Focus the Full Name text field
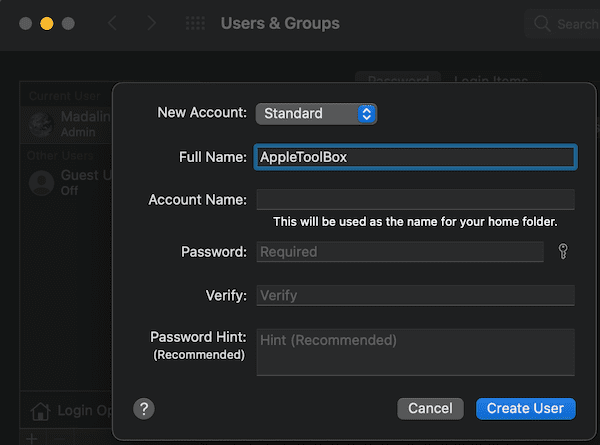This screenshot has height=445, width=600. (x=415, y=157)
